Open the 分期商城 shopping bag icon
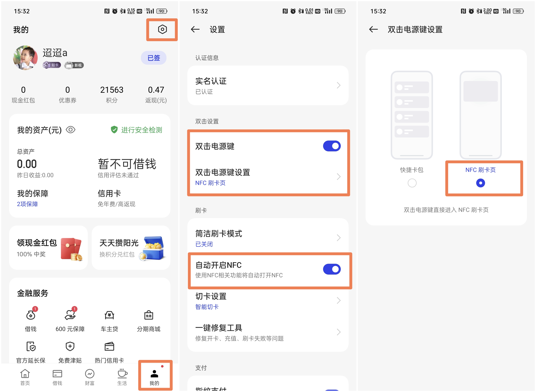 149,315
